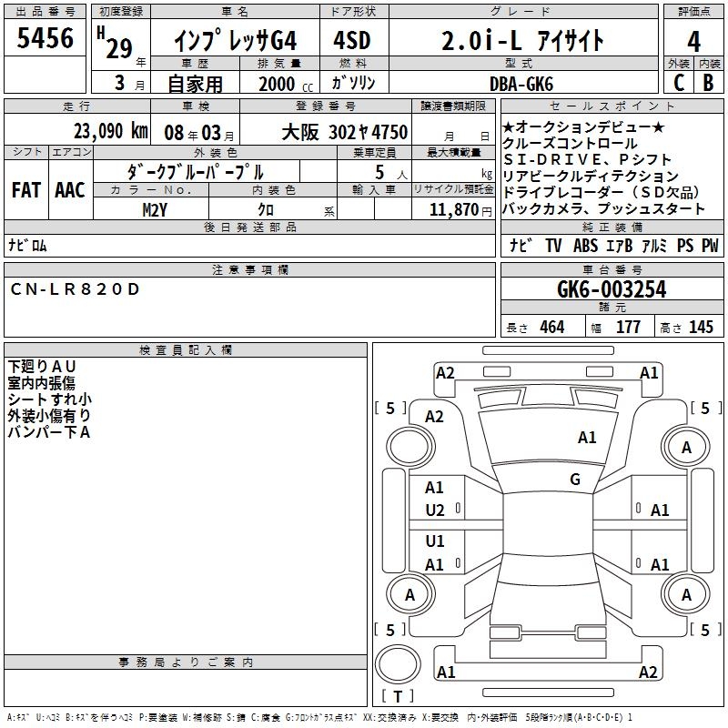Viewport: 728px width, 728px height.
Task: Click the inspector note 外装小傷有り
Action: pos(49,416)
